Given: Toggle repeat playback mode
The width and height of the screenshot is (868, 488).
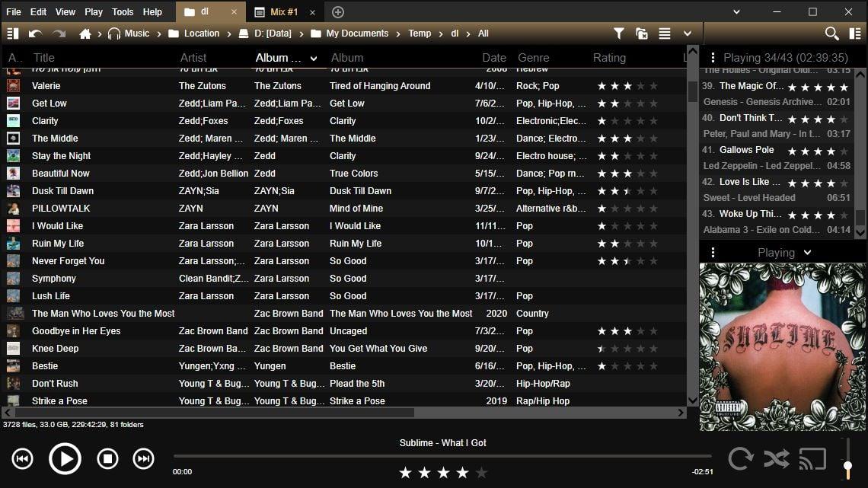Looking at the screenshot, I should coord(740,458).
